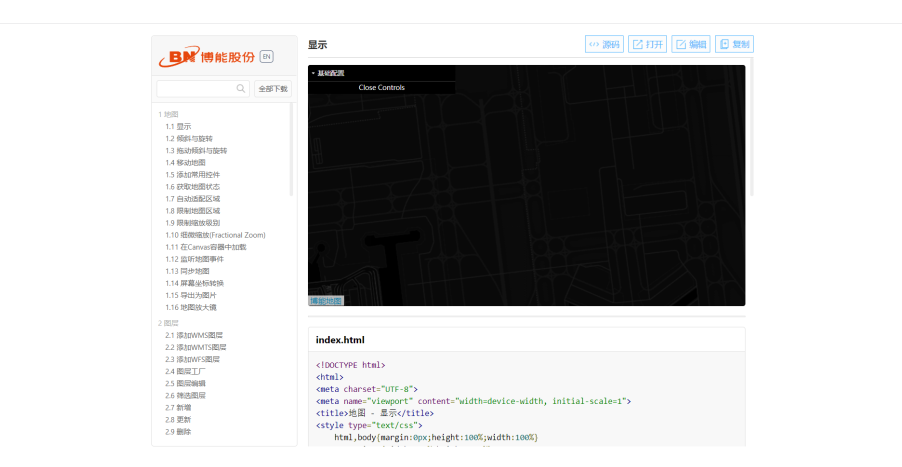Click the magnifier search icon in sidebar

[241, 89]
